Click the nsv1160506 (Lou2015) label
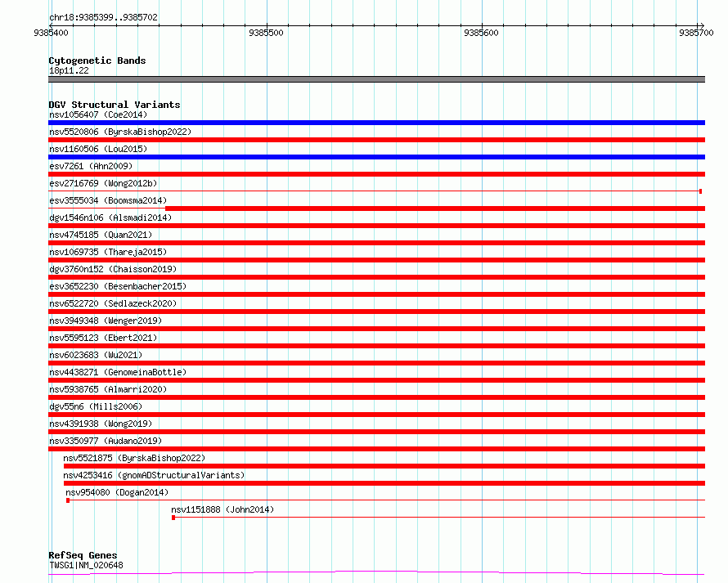Screen dimensions: 728x583 pyautogui.click(x=98, y=149)
